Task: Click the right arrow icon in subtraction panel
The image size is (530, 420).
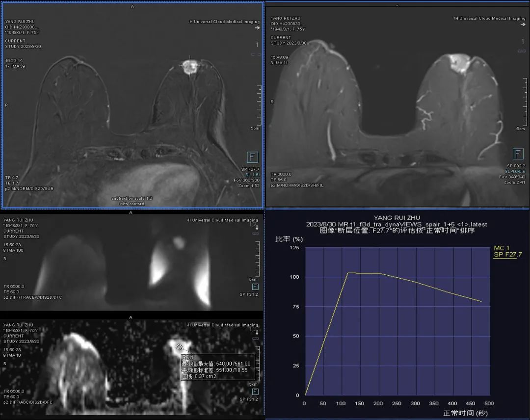Action: [x=257, y=28]
